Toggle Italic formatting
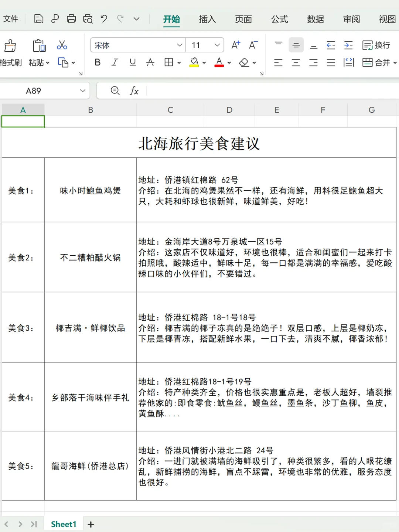 pos(115,62)
